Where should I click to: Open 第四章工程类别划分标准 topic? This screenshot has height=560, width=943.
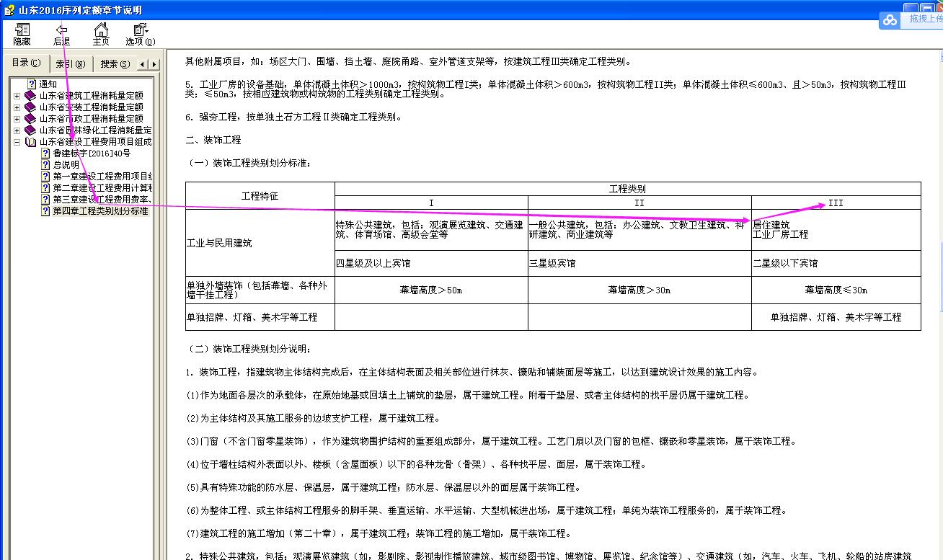pos(100,211)
